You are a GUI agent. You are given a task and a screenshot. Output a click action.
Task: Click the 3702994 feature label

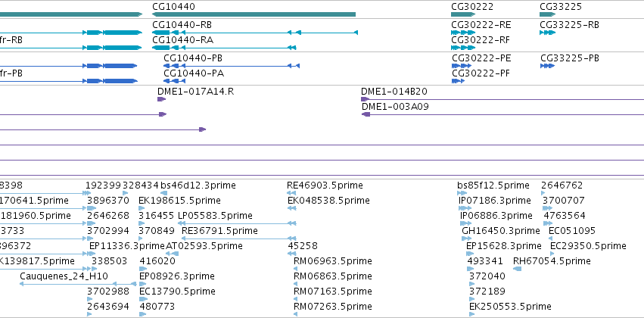(x=108, y=232)
